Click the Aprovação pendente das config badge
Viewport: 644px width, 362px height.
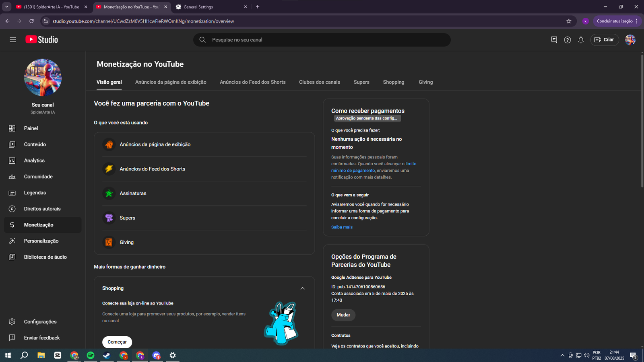click(367, 118)
